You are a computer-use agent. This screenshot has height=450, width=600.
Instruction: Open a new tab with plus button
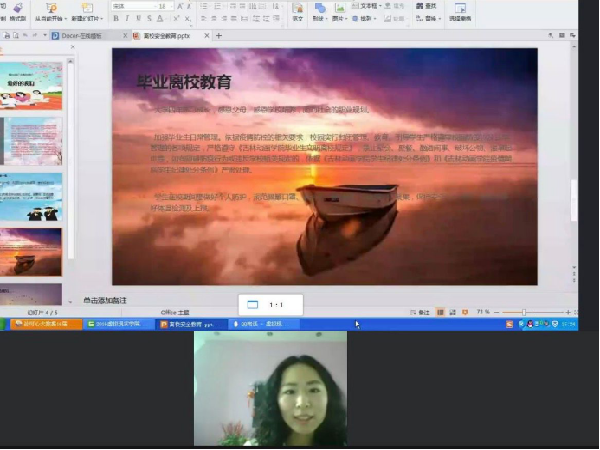[x=219, y=36]
